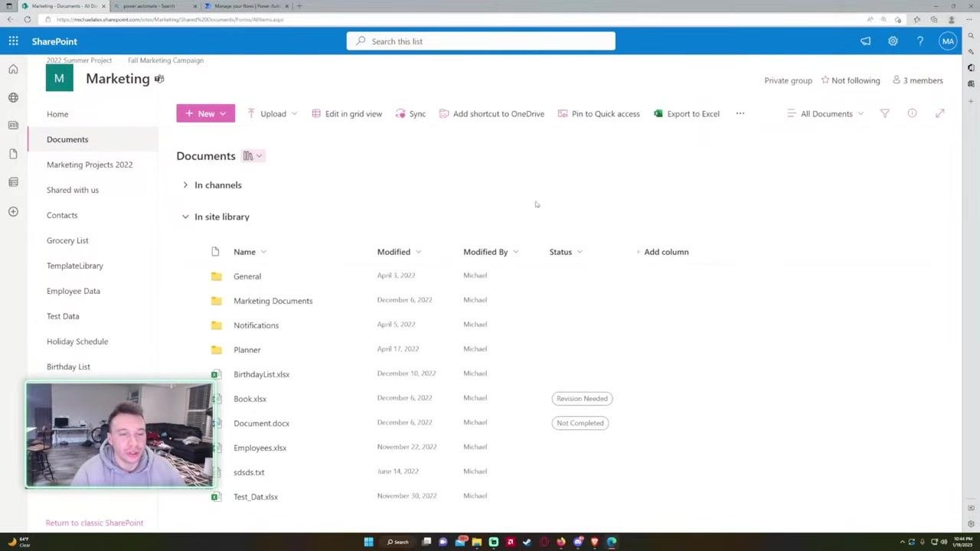
Task: Click the Search this list box
Action: click(x=481, y=41)
